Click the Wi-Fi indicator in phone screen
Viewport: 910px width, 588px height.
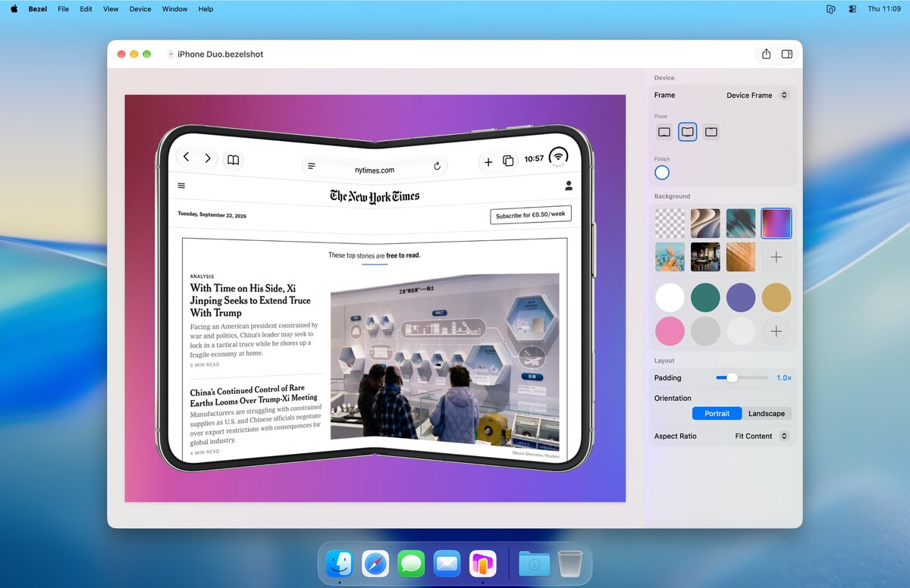[x=559, y=157]
